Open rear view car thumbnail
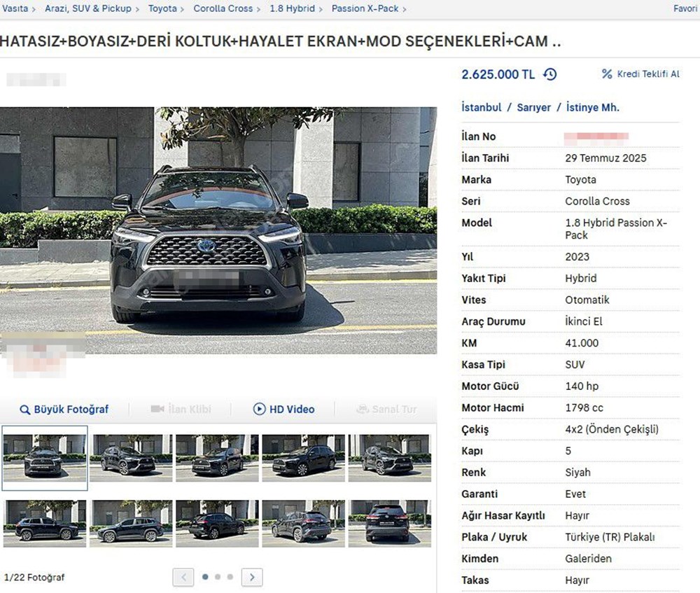This screenshot has width=700, height=593. (389, 523)
